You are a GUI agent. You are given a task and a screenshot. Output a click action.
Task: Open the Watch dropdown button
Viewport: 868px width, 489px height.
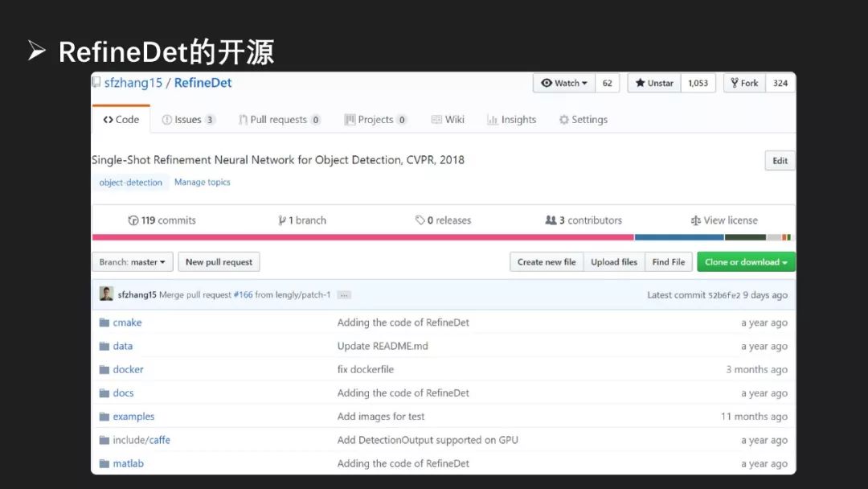point(564,83)
